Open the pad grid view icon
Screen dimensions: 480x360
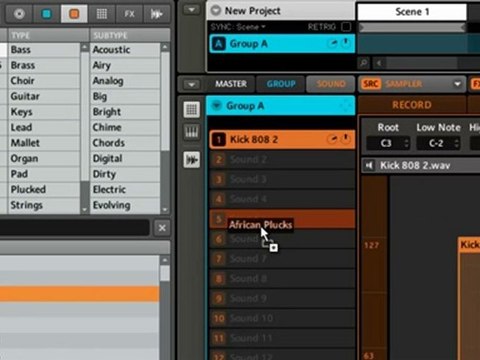click(x=192, y=109)
